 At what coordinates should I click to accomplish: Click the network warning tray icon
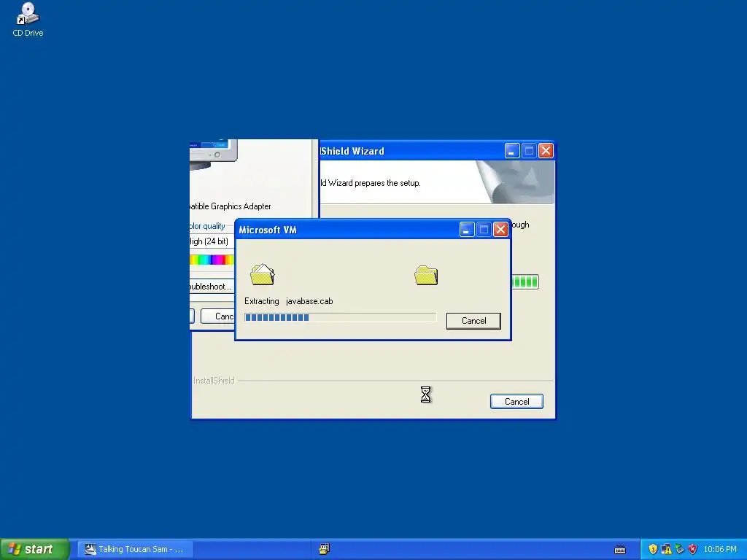pos(666,549)
